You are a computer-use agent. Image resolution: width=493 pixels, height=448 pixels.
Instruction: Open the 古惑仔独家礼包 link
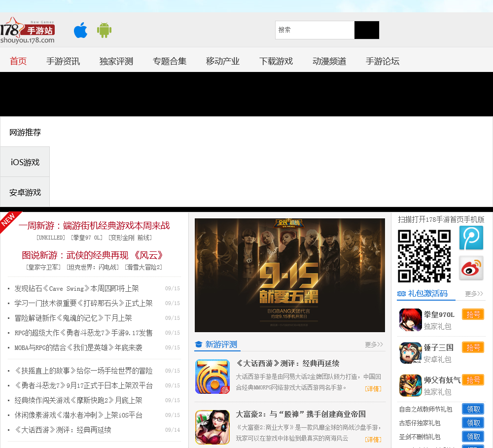tap(420, 423)
